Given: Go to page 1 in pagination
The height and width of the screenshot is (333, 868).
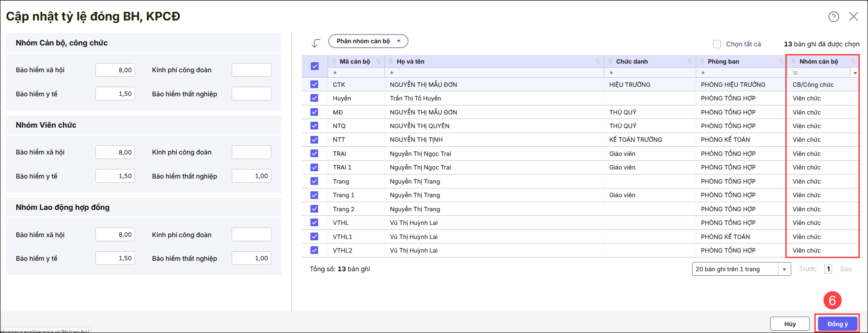Looking at the screenshot, I should [x=828, y=269].
